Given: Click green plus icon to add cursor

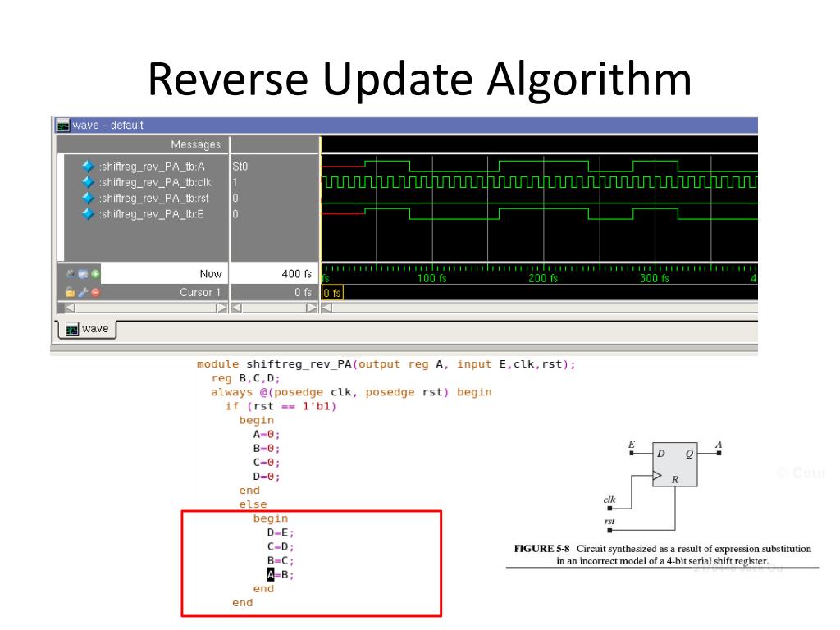Looking at the screenshot, I should [x=95, y=274].
